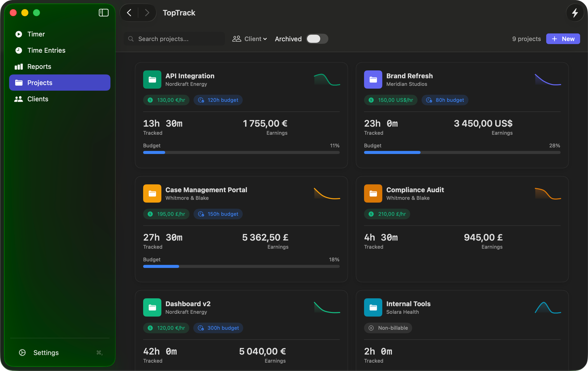
Task: Click the lightning bolt icon in the top right
Action: click(575, 13)
